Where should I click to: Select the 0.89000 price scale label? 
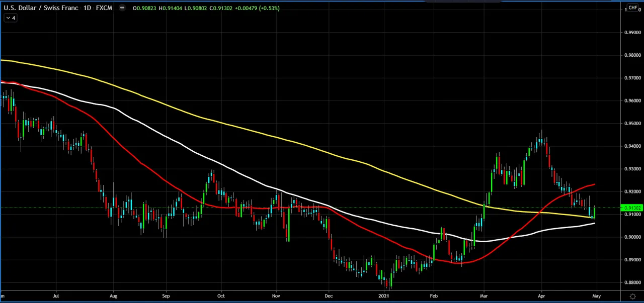coord(632,260)
